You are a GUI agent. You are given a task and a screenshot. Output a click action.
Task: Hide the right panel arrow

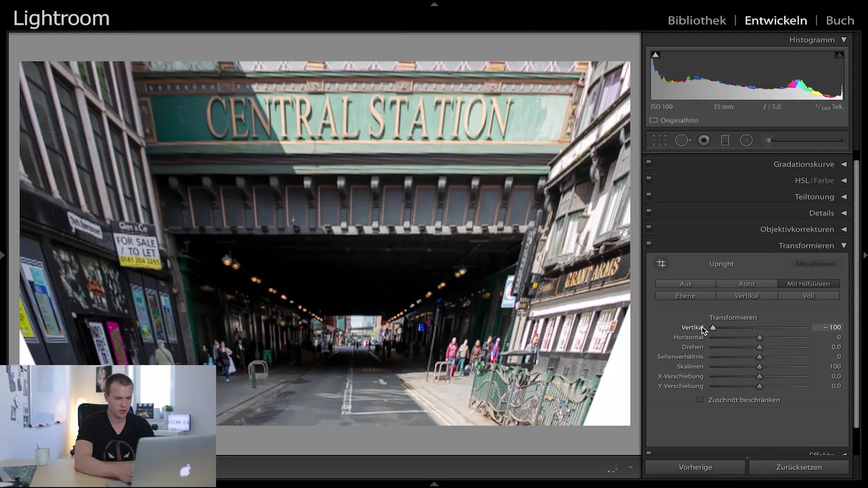[865, 255]
